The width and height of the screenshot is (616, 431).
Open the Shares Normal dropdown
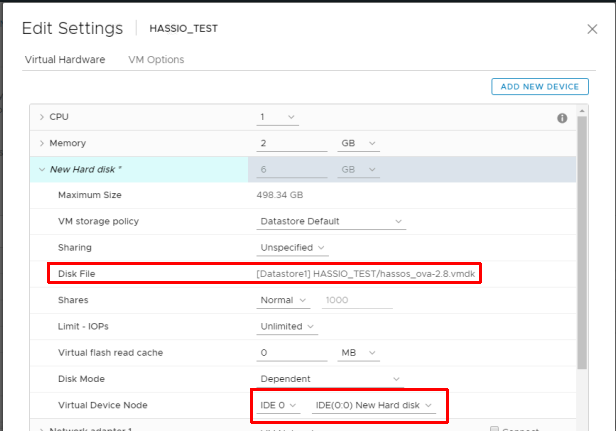283,301
